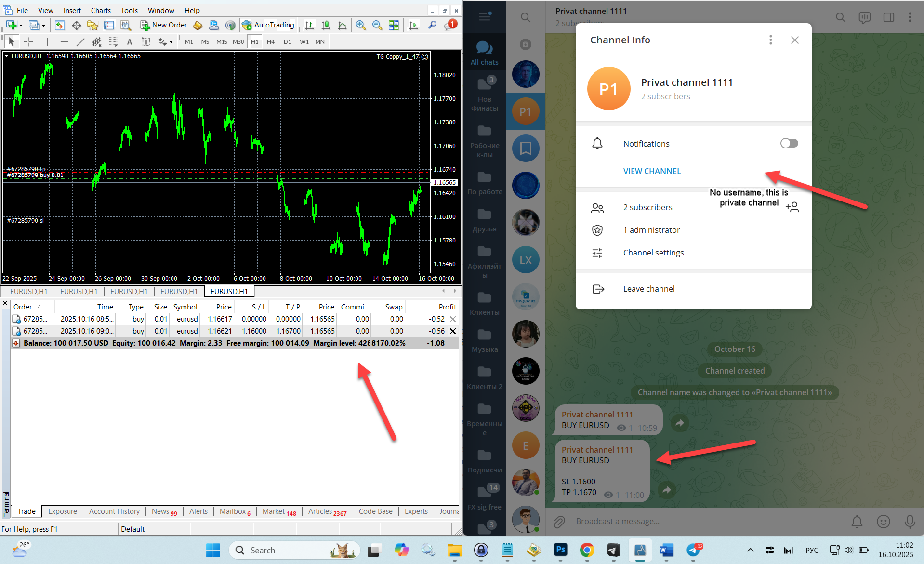Switch chart to line chart mode

342,25
